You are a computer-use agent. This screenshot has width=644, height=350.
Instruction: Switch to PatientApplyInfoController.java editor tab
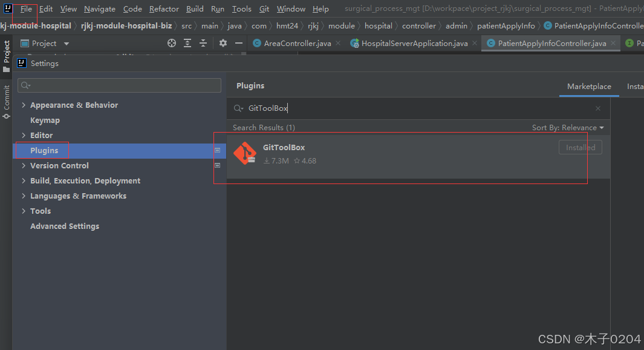click(552, 43)
